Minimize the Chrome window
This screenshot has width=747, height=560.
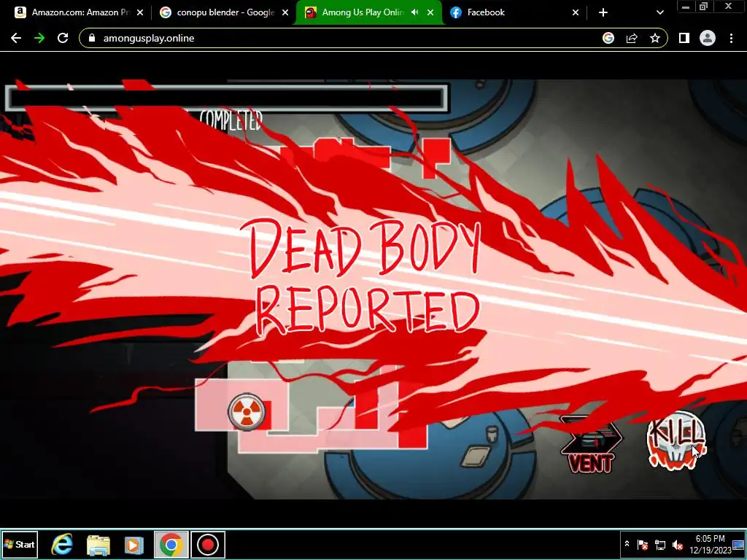coord(685,6)
